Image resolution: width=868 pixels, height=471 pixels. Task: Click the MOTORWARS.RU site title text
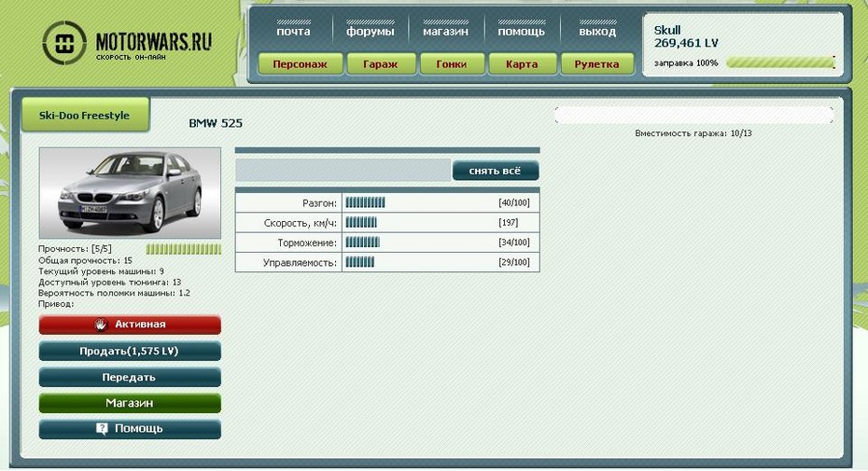point(154,42)
